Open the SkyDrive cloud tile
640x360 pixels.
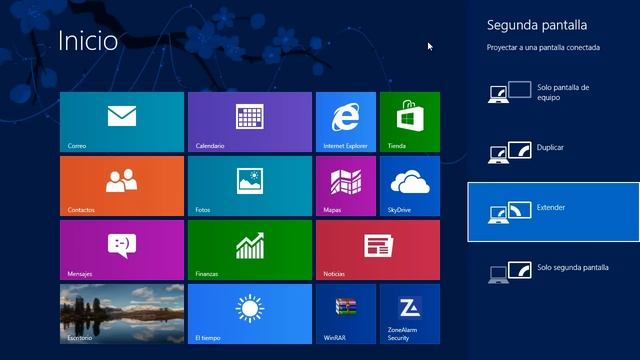point(410,186)
